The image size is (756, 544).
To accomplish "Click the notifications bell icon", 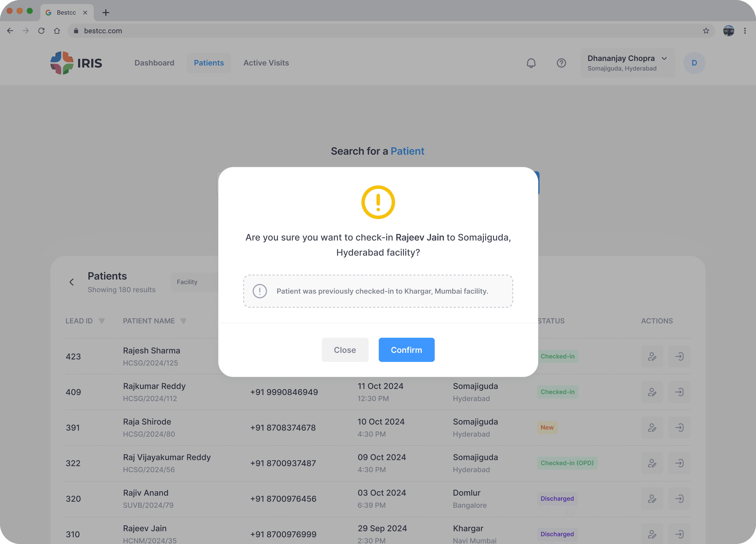I will tap(531, 63).
